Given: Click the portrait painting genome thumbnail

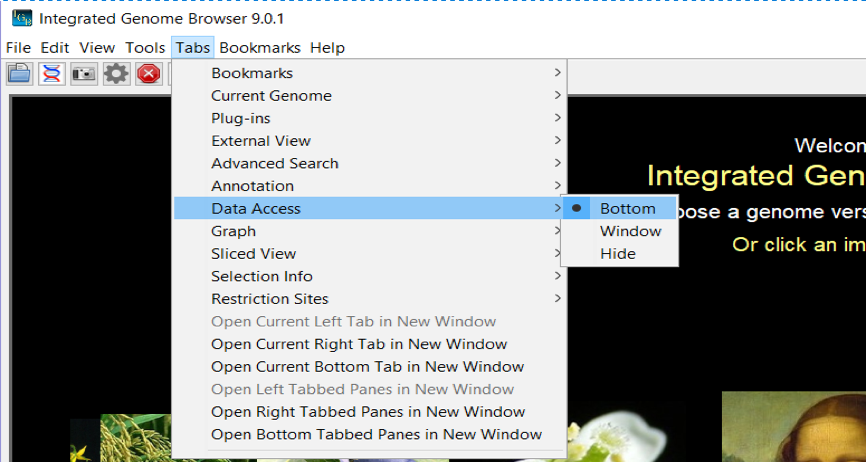Looking at the screenshot, I should click(x=794, y=427).
